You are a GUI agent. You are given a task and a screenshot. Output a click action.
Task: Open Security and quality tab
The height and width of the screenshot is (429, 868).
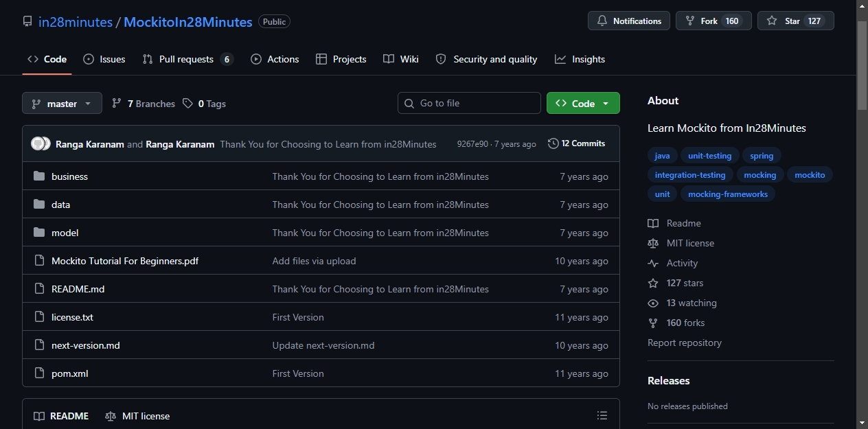(x=487, y=59)
